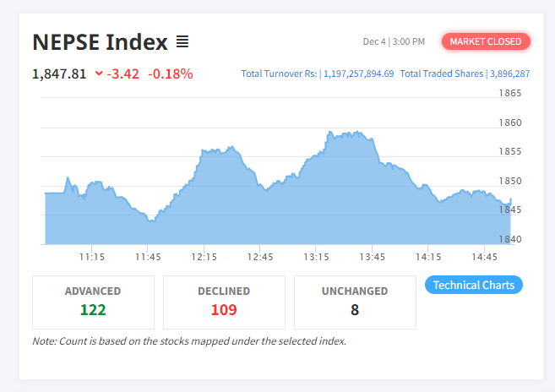Click the NEPSE Index heading
Screen dimensions: 555x392
pyautogui.click(x=99, y=41)
